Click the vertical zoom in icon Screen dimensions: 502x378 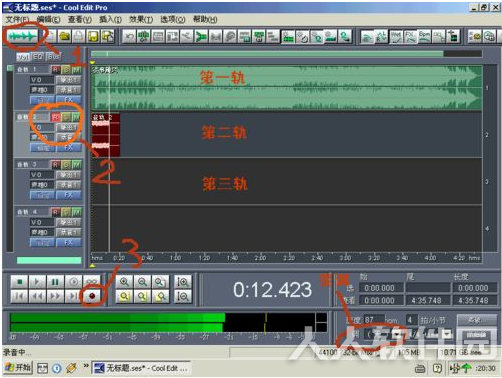pos(183,282)
